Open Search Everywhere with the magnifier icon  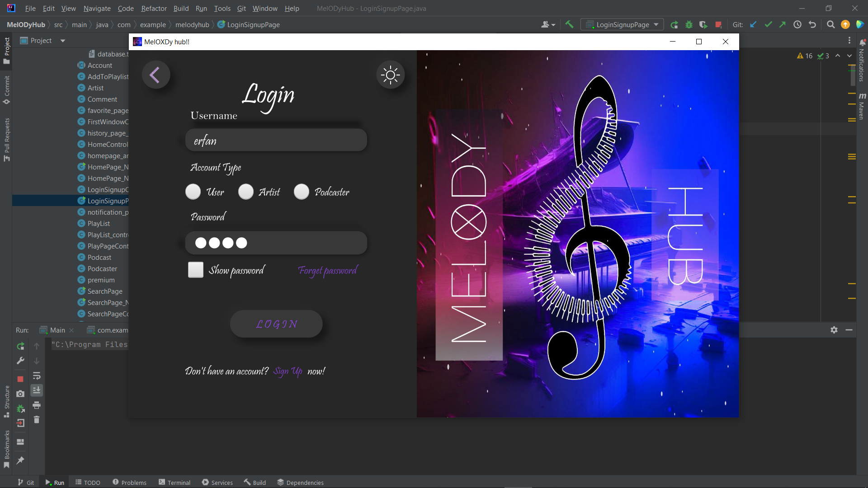click(830, 24)
